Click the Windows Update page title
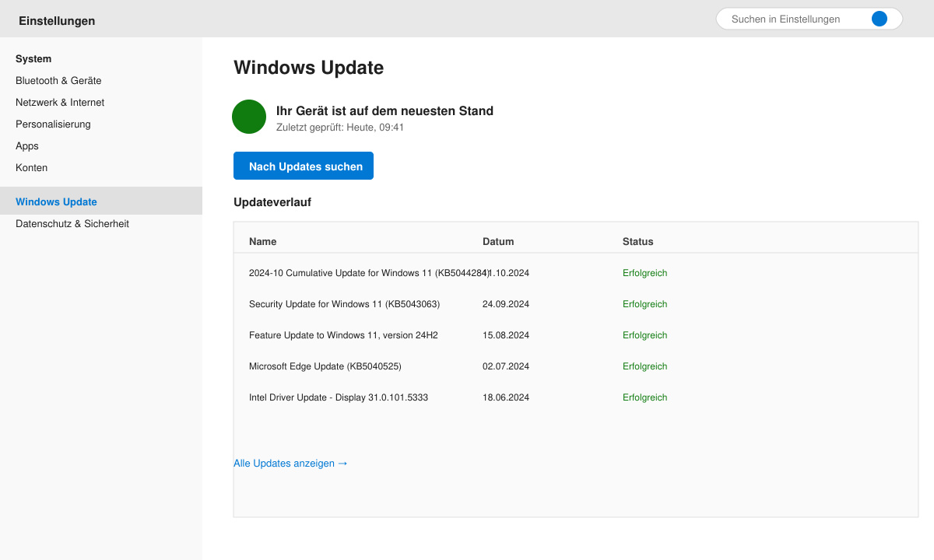This screenshot has height=560, width=934. (x=309, y=68)
